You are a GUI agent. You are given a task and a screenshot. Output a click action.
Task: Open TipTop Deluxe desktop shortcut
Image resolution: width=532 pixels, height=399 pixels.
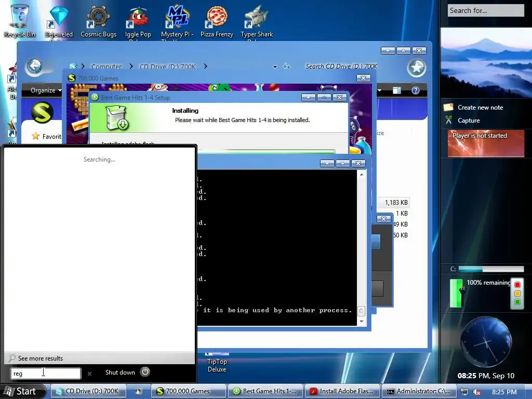point(217,363)
